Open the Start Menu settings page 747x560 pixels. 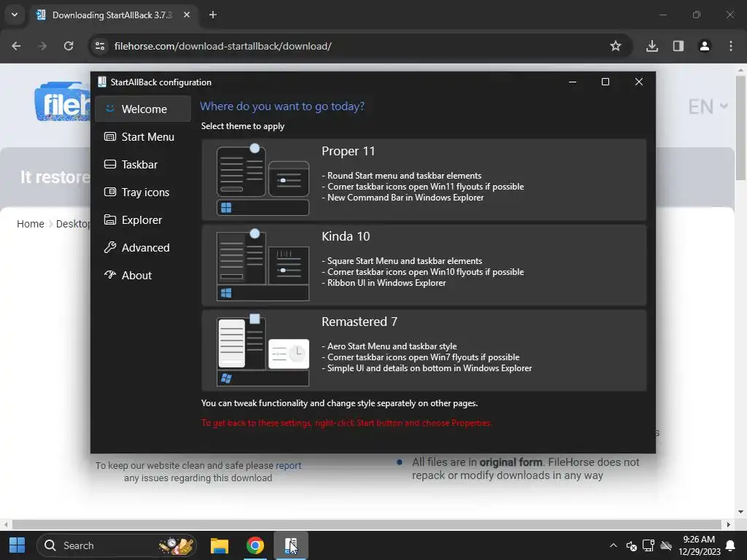[143, 136]
